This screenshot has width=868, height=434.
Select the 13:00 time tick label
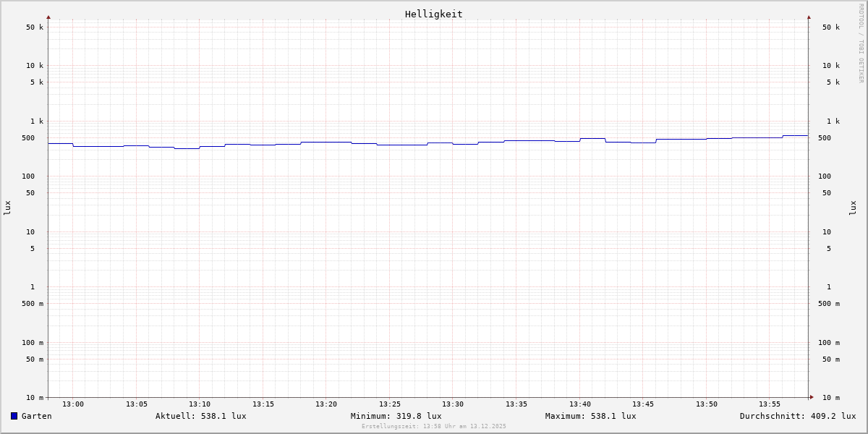click(73, 404)
